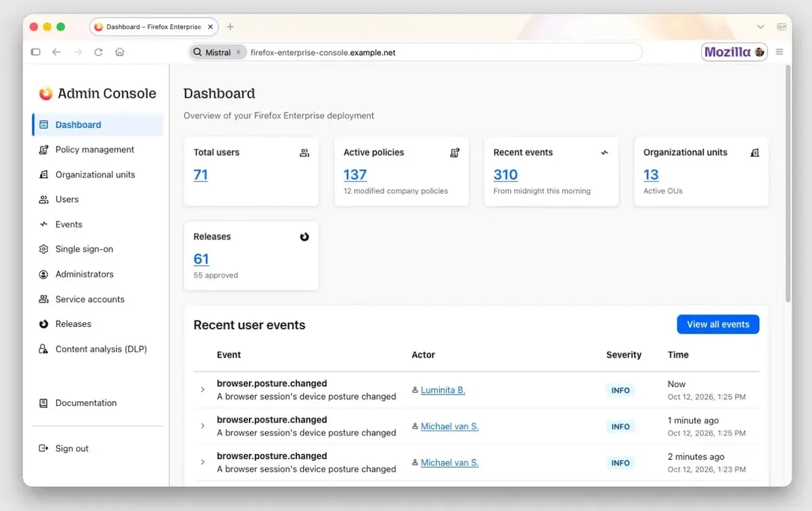Go back with the browser back arrow
Image resolution: width=812 pixels, height=511 pixels.
click(56, 52)
